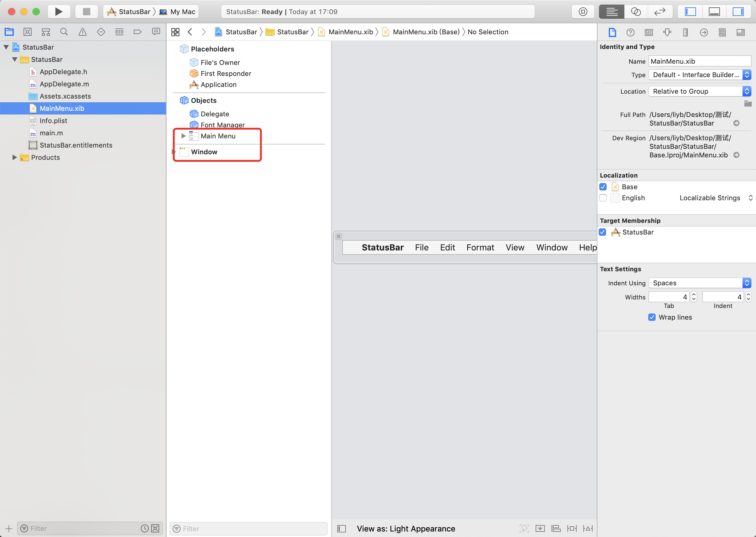Uncheck the Wrap lines checkbox
756x537 pixels.
coord(652,317)
